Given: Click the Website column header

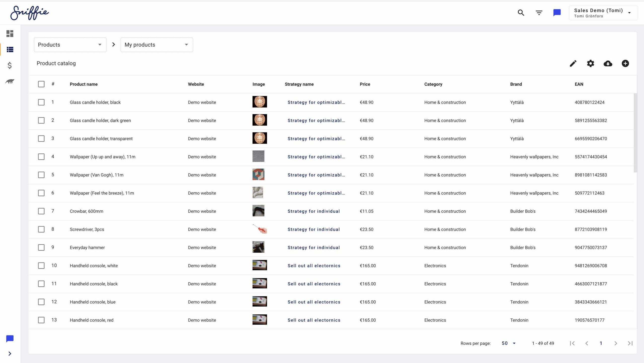Looking at the screenshot, I should 196,84.
